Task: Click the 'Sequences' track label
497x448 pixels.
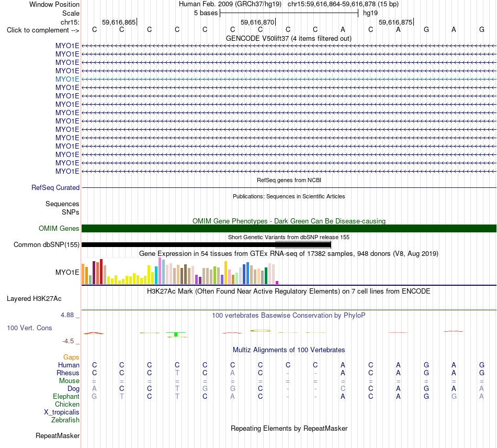Action: pos(62,204)
